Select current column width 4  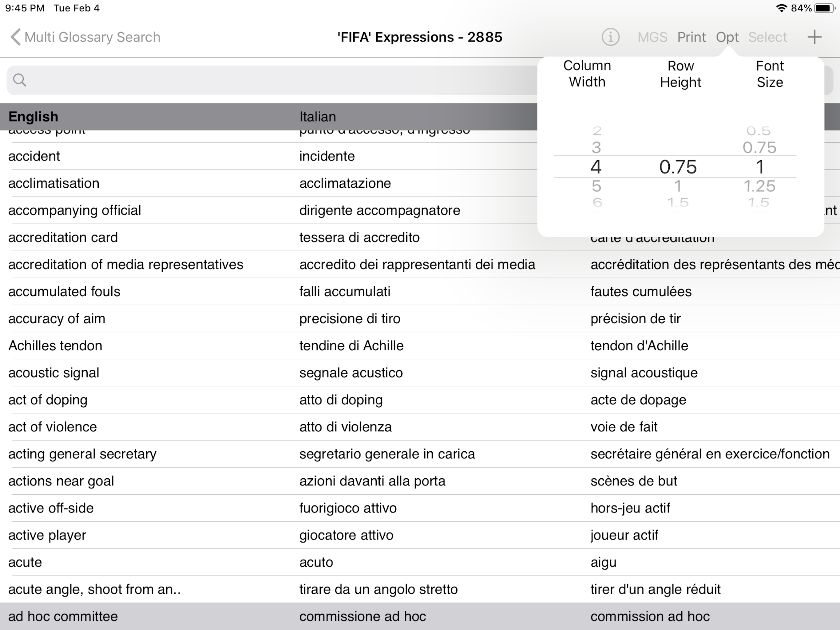point(596,167)
